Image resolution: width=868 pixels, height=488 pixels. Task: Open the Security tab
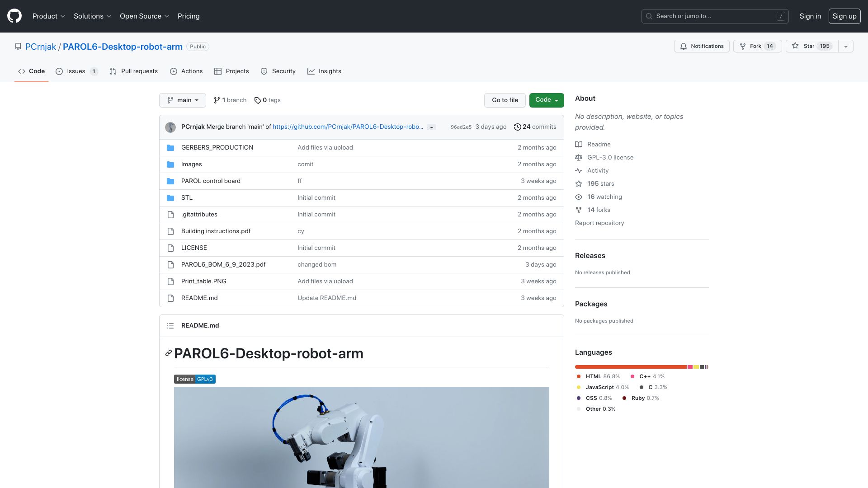pos(278,71)
